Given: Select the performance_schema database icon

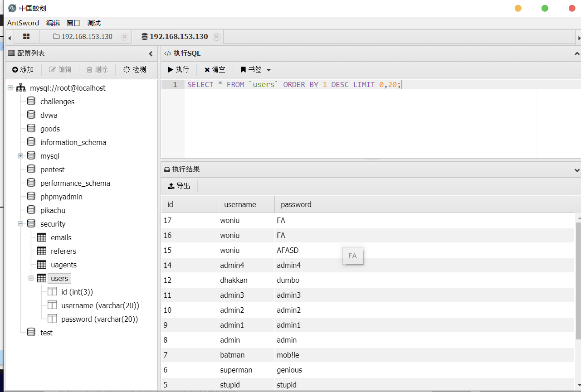Looking at the screenshot, I should (31, 183).
